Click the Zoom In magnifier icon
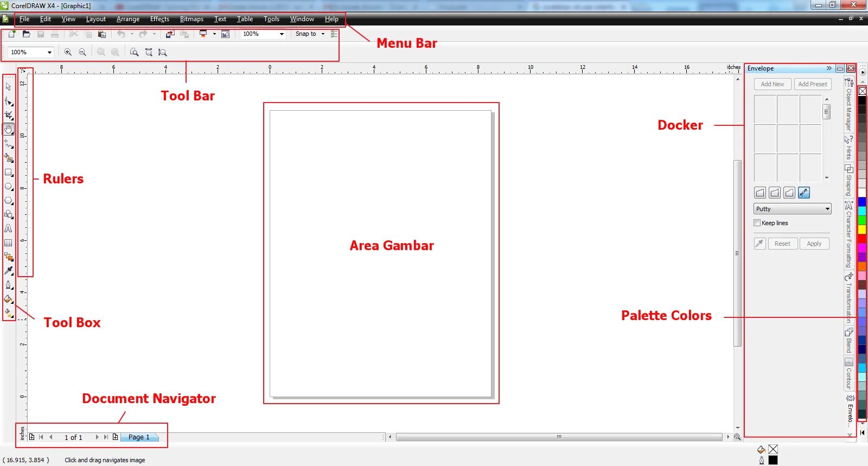Viewport: 868px width, 466px height. [68, 53]
